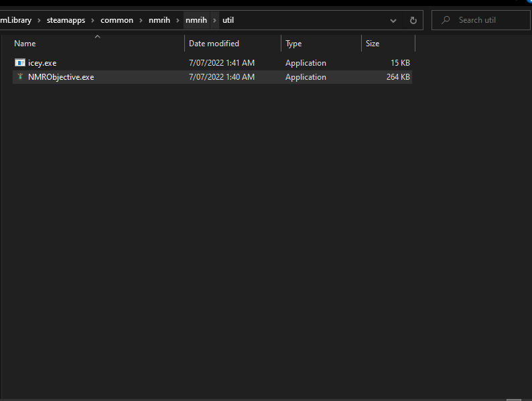Screen dimensions: 532x401
Task: Click Application type in icey.exe row
Action: click(306, 63)
